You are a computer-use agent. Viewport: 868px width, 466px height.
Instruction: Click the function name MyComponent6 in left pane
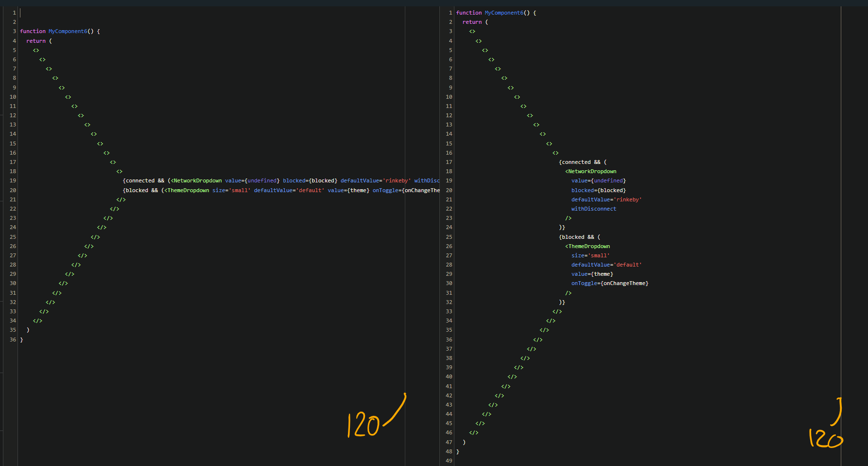68,31
